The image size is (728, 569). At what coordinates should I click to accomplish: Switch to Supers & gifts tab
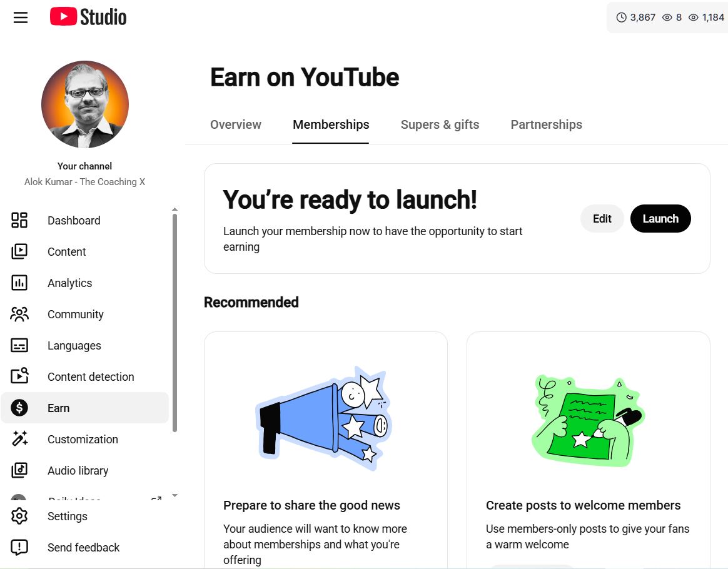440,124
